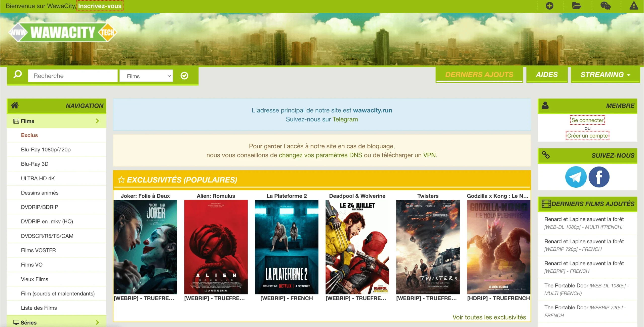Click Se connecter link

pyautogui.click(x=587, y=120)
